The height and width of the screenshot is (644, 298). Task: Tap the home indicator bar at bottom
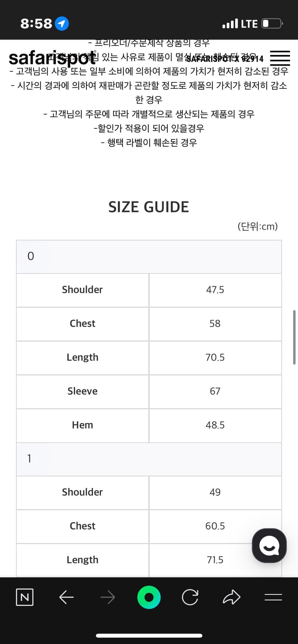(x=149, y=635)
